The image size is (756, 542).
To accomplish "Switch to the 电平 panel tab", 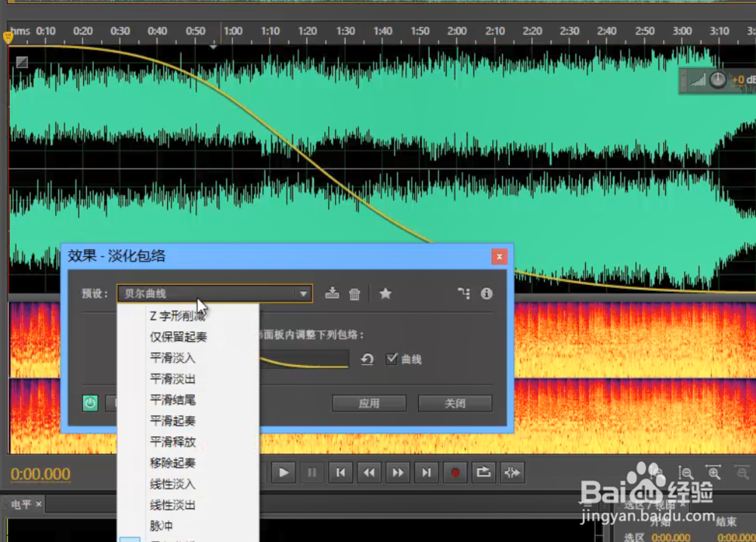I will [20, 503].
